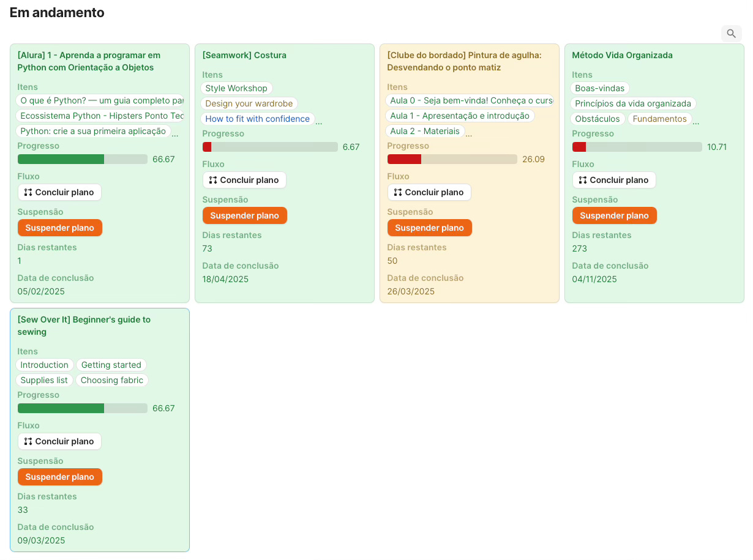Click the remaining days value 273
This screenshot has height=560, width=753.
point(580,248)
